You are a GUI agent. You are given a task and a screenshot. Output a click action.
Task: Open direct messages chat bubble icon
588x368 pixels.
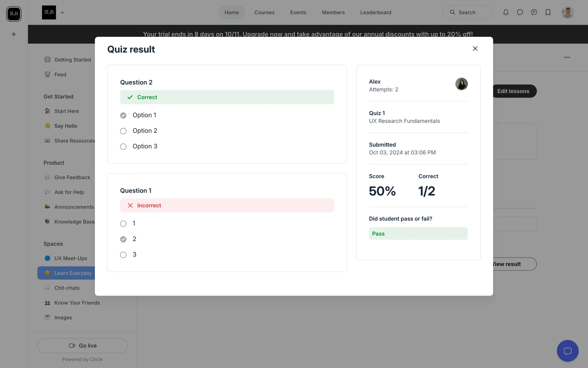520,12
